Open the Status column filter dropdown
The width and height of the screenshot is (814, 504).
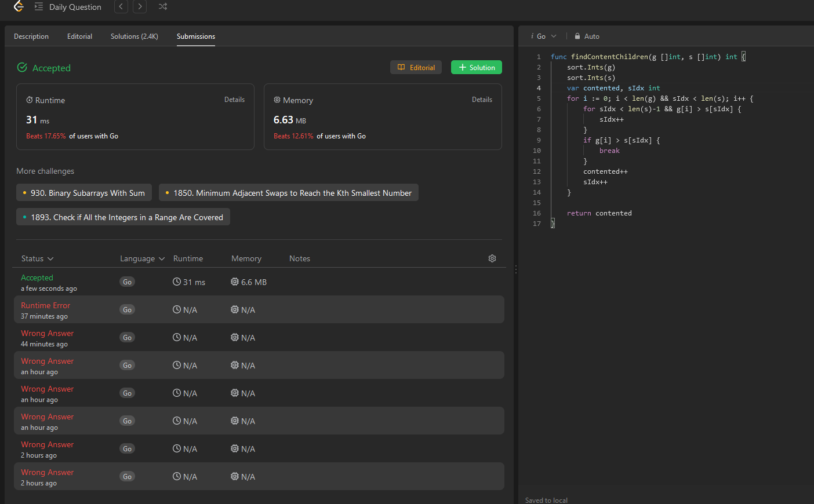pos(38,258)
